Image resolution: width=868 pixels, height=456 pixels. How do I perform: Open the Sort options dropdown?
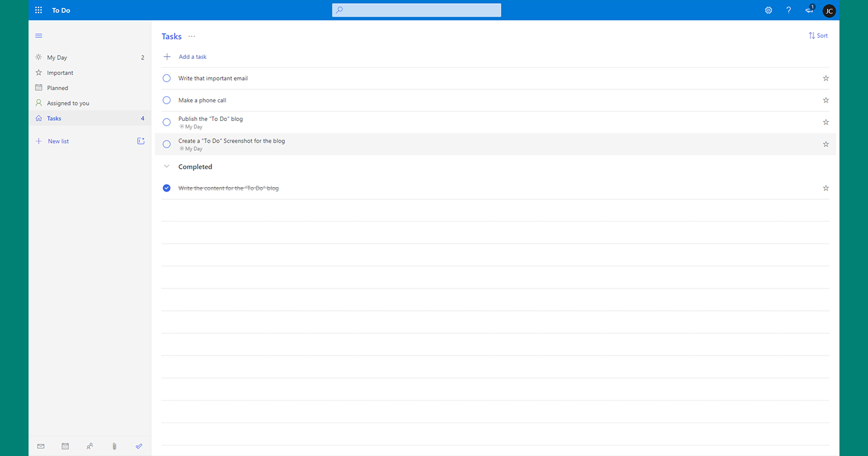point(818,35)
